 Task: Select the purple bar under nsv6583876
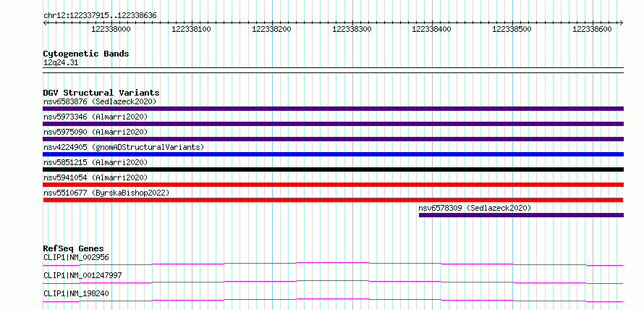click(333, 109)
